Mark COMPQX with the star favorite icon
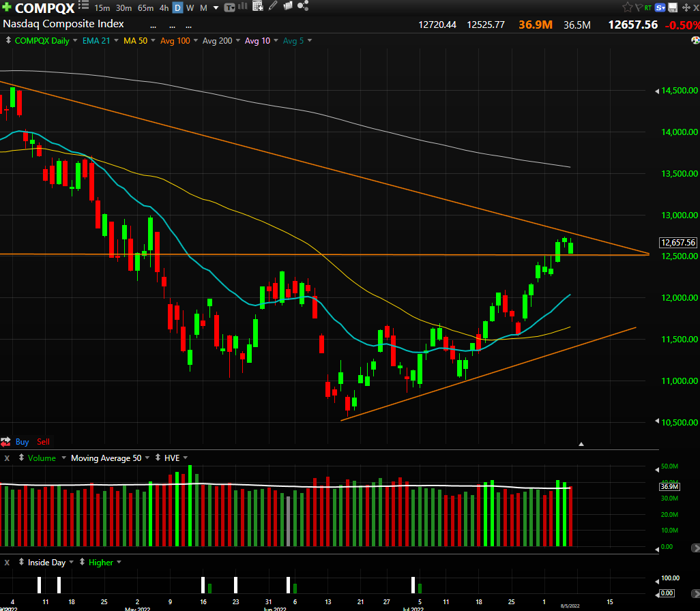This screenshot has height=611, width=700. [628, 7]
